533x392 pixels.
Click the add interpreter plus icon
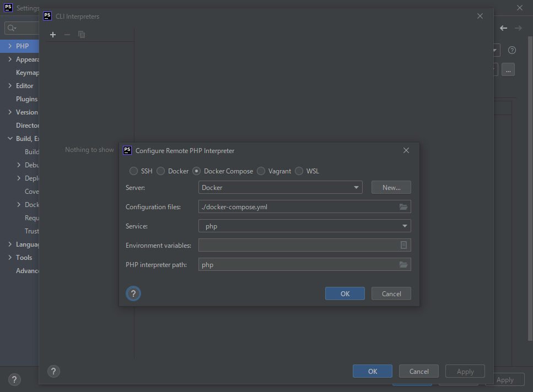pos(53,35)
